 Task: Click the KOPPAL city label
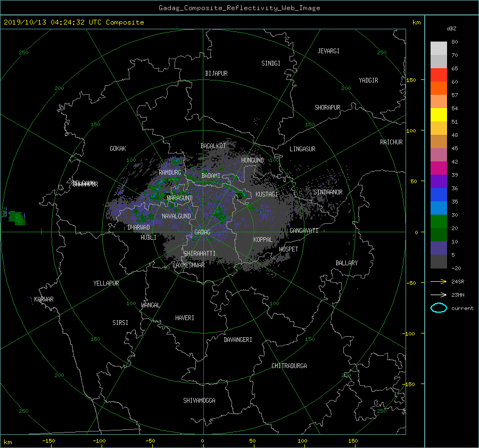(x=263, y=239)
